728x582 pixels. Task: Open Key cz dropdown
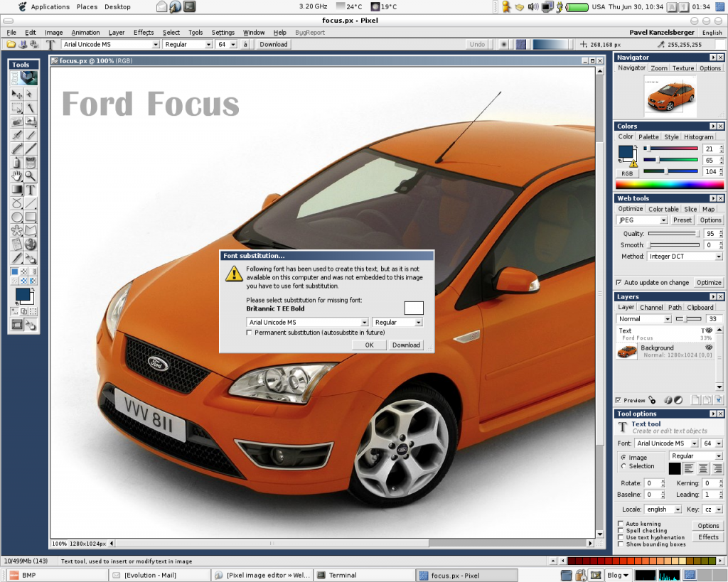[x=719, y=509]
